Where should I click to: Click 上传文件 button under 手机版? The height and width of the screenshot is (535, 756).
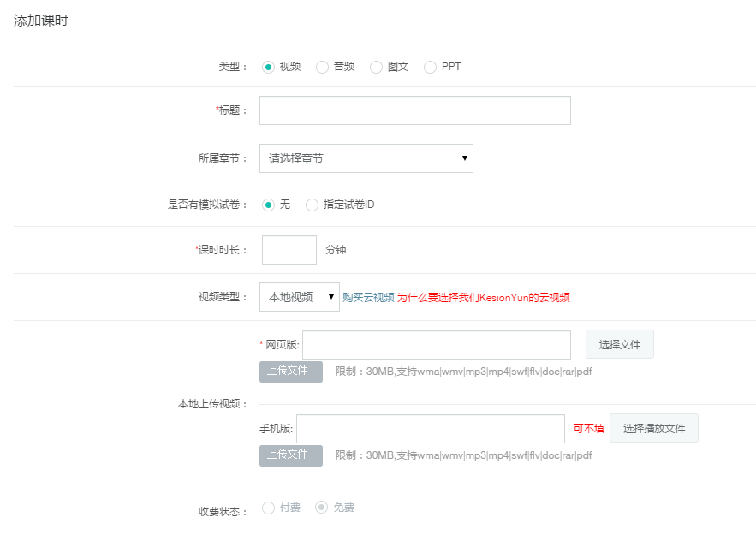click(291, 455)
